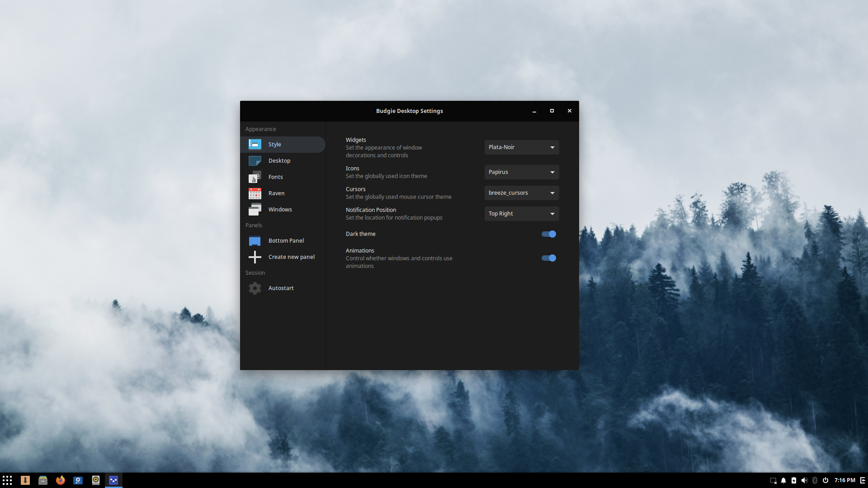Click the 'Notification Position' label
The image size is (868, 488).
pyautogui.click(x=371, y=210)
